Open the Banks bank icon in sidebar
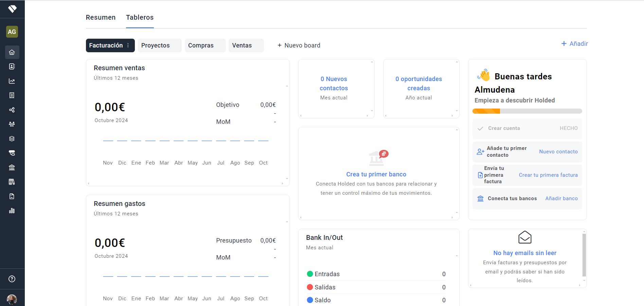The image size is (644, 306). click(x=12, y=167)
